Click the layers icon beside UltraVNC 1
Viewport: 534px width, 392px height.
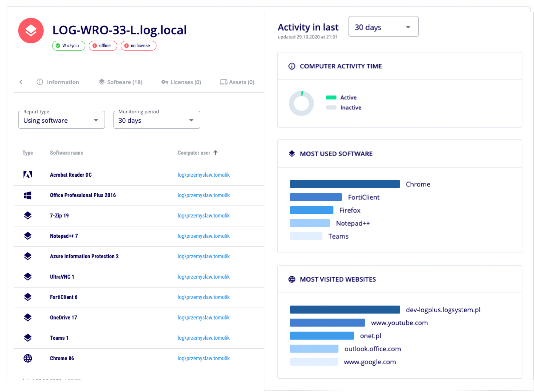[x=28, y=277]
